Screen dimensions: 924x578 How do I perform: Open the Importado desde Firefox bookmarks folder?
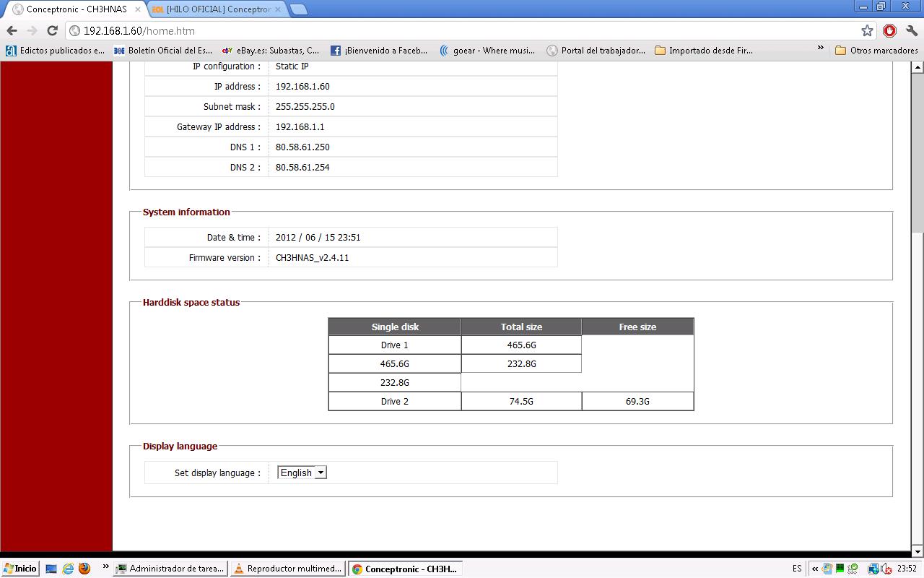[x=704, y=51]
